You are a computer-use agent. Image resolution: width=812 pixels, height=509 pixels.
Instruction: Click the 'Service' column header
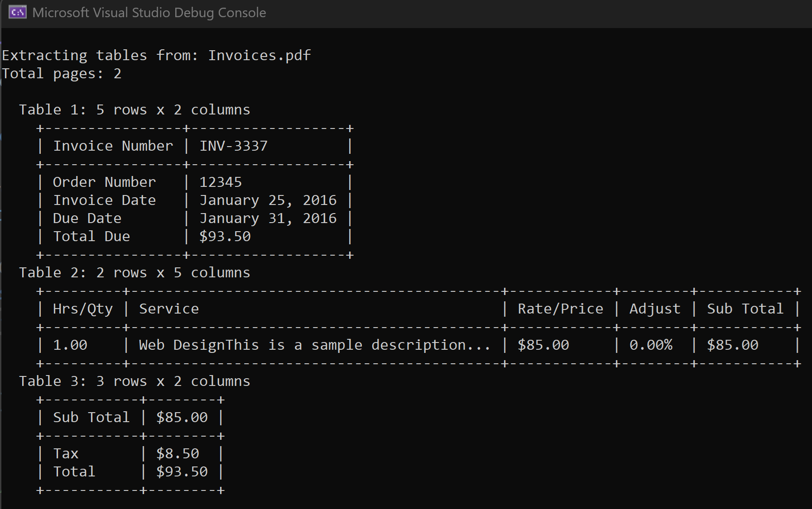tap(169, 309)
